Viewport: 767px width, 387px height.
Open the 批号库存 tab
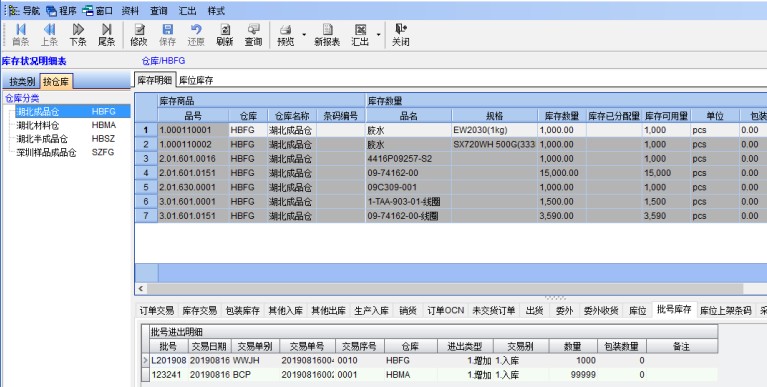pyautogui.click(x=674, y=309)
